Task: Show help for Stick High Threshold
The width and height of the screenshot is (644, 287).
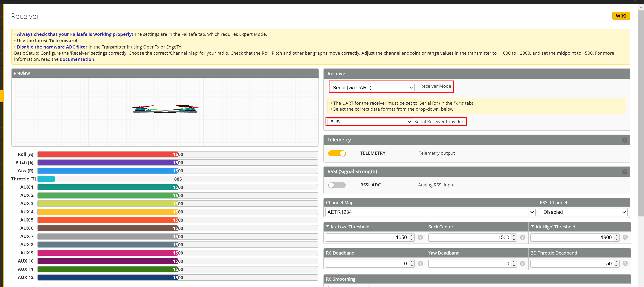Action: [x=625, y=237]
